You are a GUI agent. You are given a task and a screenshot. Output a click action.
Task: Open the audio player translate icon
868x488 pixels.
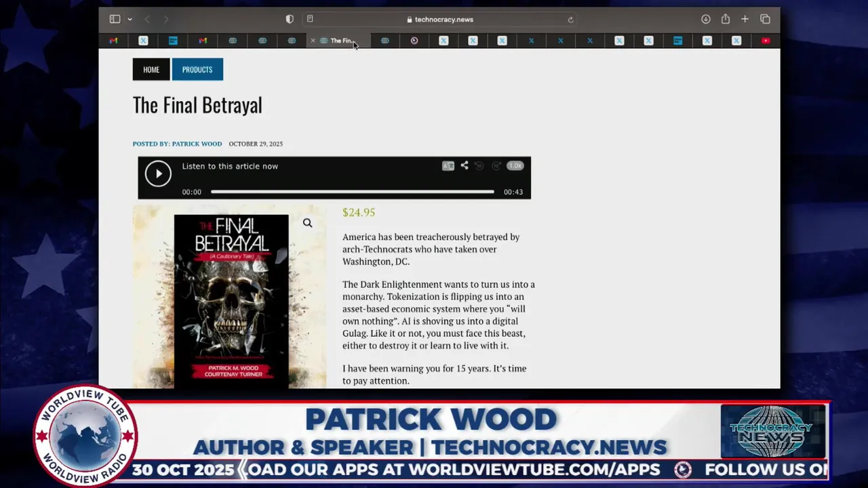tap(448, 165)
